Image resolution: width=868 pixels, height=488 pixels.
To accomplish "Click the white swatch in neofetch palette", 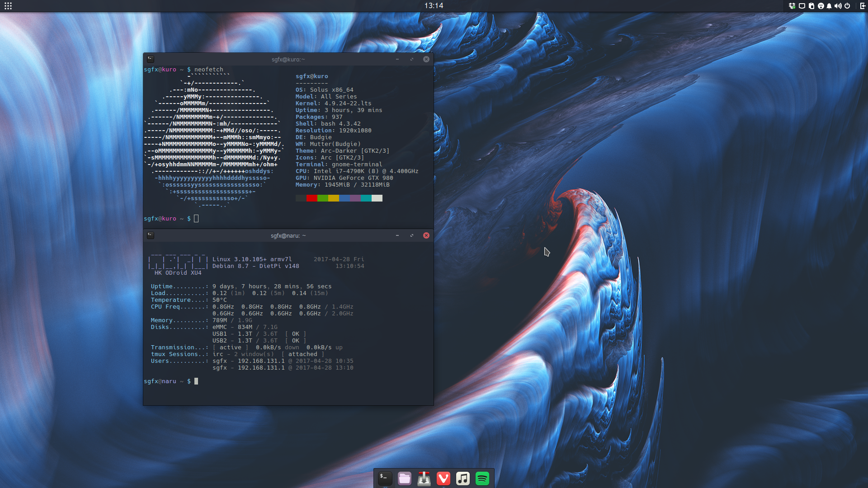I will tap(377, 198).
